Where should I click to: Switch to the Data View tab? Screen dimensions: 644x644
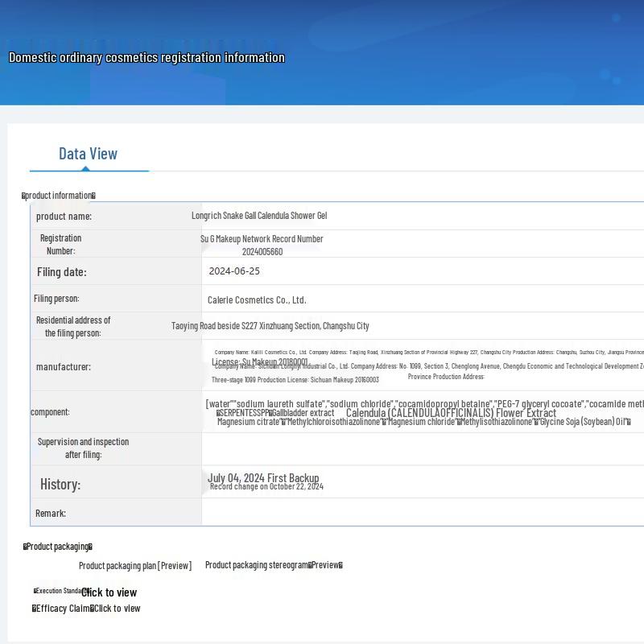tap(89, 154)
